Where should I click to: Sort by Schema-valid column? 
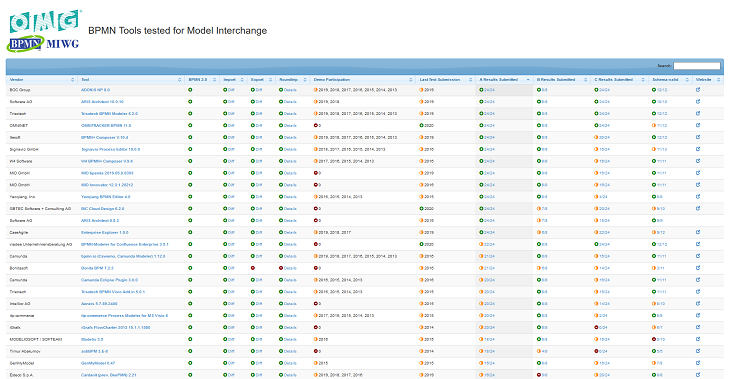670,80
